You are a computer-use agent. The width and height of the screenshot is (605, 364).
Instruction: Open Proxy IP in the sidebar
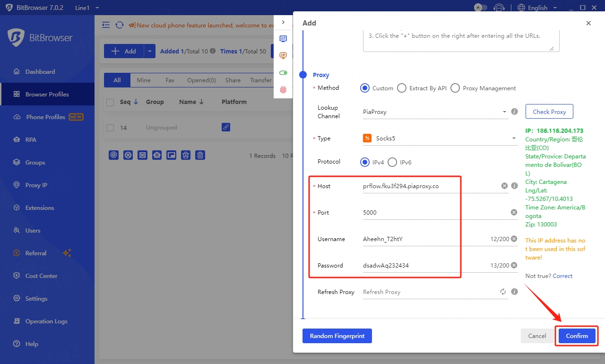(x=36, y=185)
